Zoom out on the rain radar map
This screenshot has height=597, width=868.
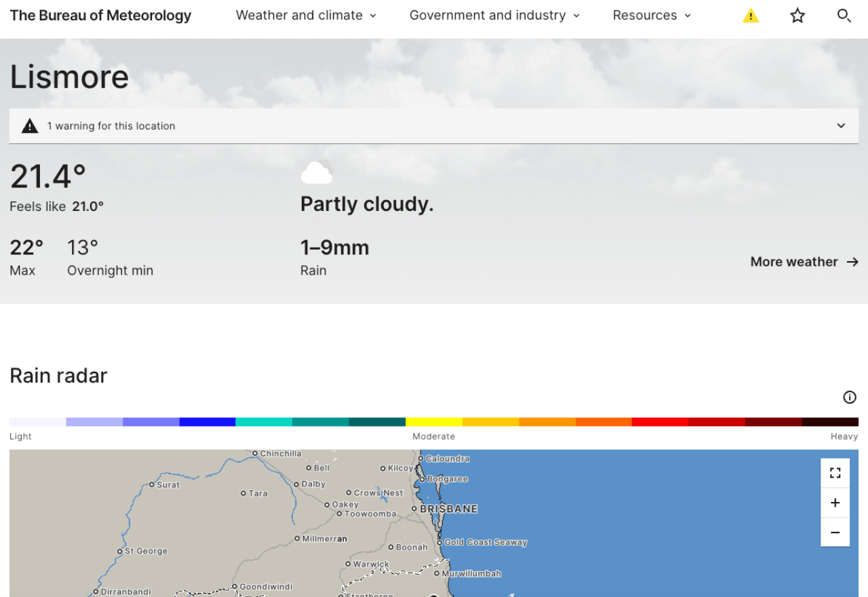coord(835,532)
